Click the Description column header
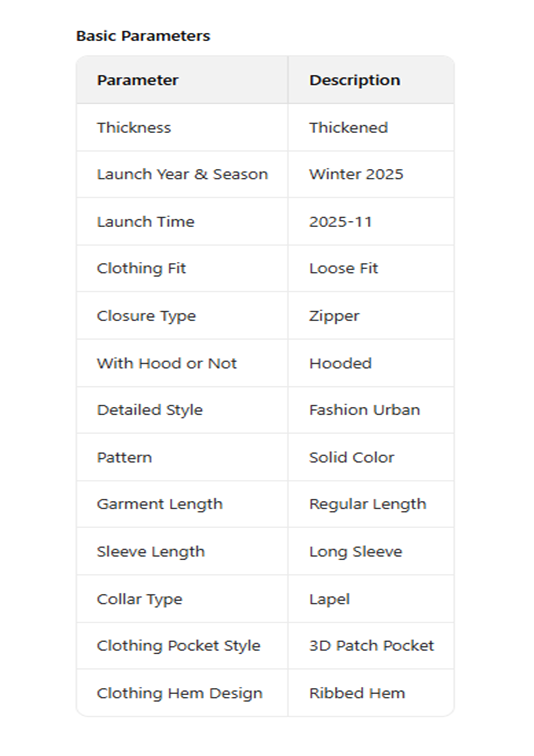The height and width of the screenshot is (756, 534). pos(354,80)
